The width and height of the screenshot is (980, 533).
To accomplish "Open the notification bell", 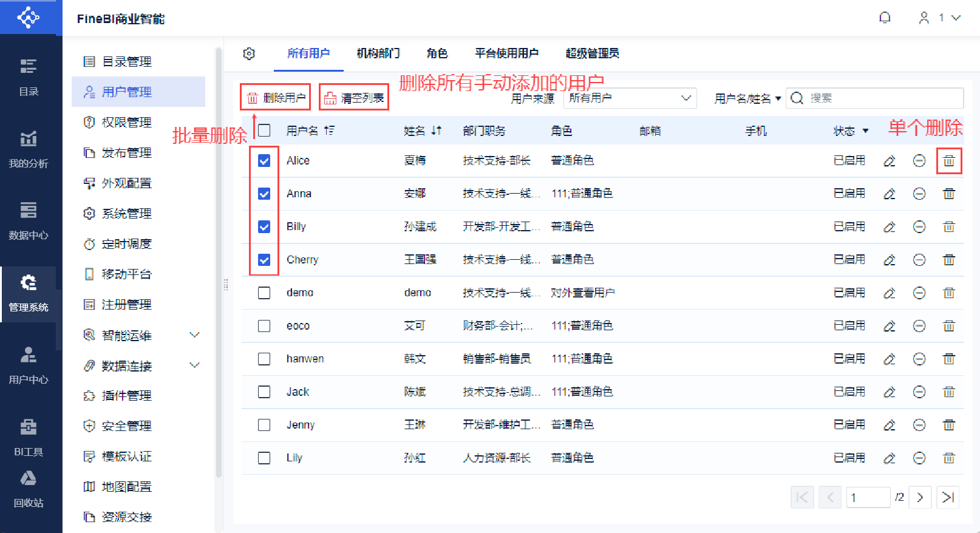I will coord(885,18).
